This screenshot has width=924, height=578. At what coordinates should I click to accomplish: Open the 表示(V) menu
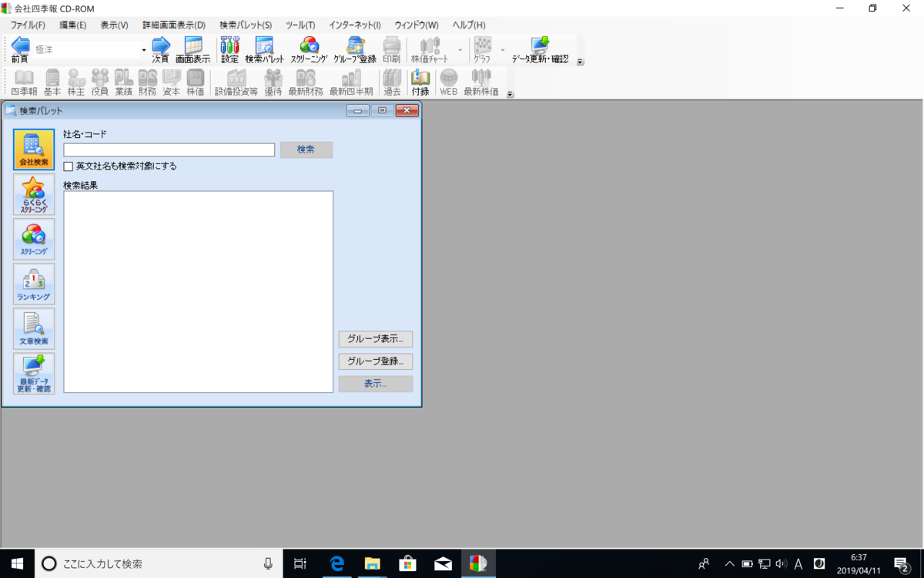114,25
